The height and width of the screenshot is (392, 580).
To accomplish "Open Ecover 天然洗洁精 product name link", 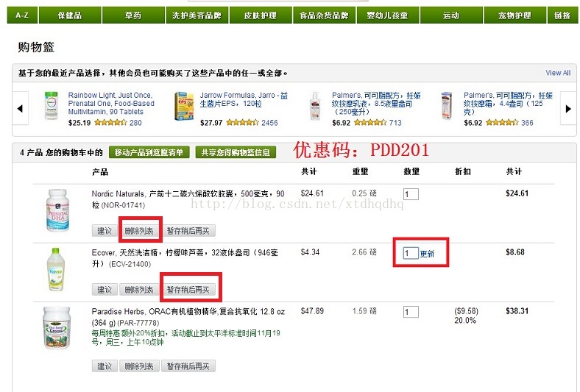I will (x=185, y=258).
